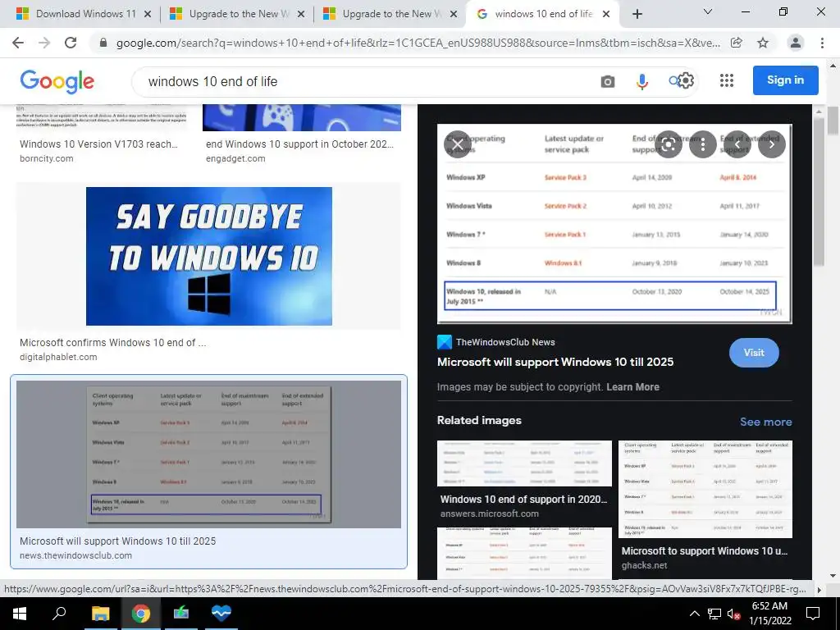The width and height of the screenshot is (840, 630).
Task: Open File Explorer from taskbar
Action: [100, 614]
